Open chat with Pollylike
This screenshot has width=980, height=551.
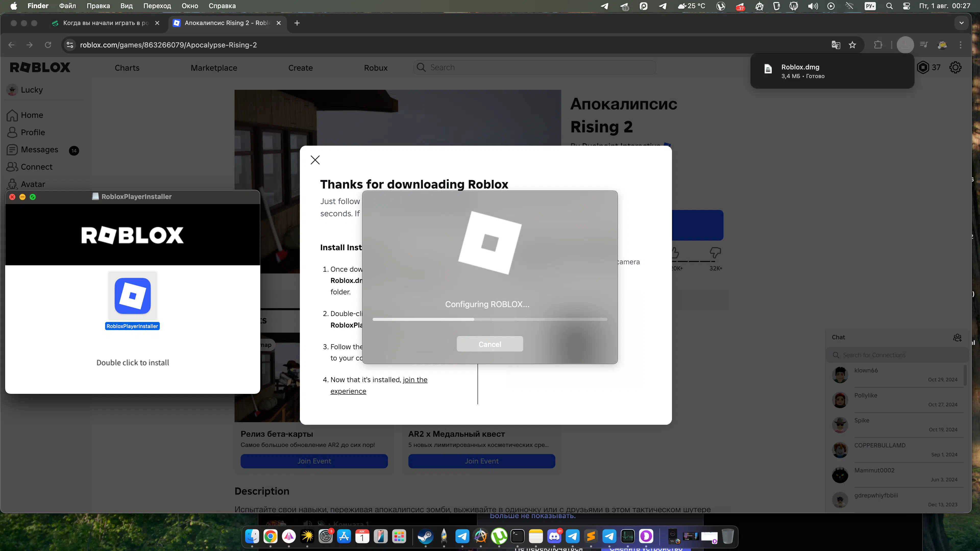897,400
